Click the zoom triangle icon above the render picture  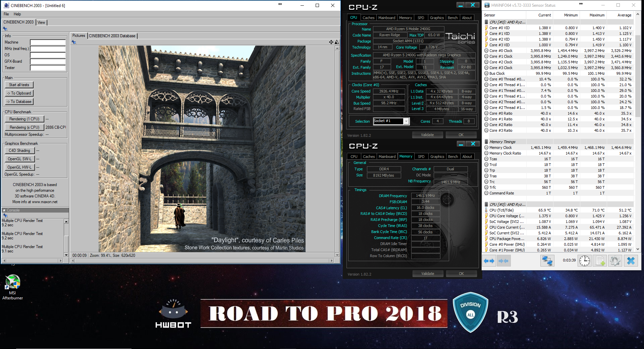[337, 42]
